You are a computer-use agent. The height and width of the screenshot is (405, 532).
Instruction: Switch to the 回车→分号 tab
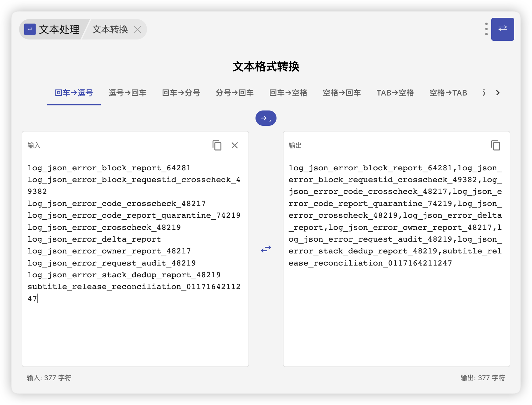tap(181, 93)
